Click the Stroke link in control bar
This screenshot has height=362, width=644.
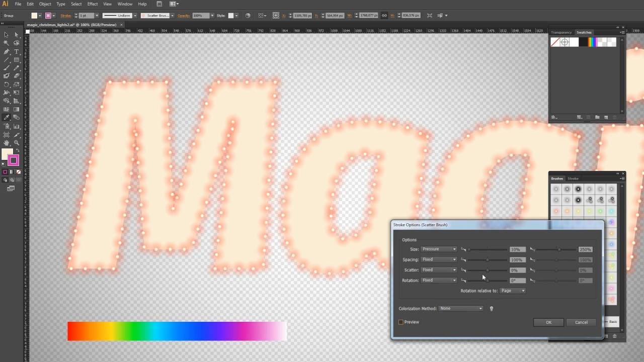[x=66, y=16]
